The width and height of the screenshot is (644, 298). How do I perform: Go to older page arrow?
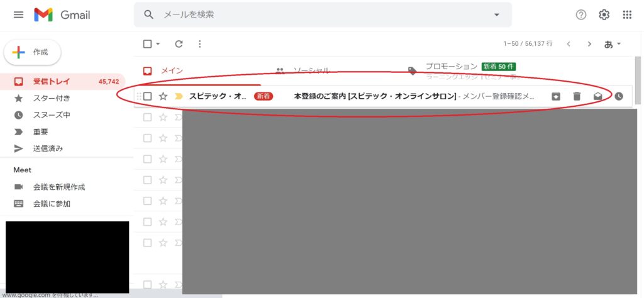coord(589,44)
